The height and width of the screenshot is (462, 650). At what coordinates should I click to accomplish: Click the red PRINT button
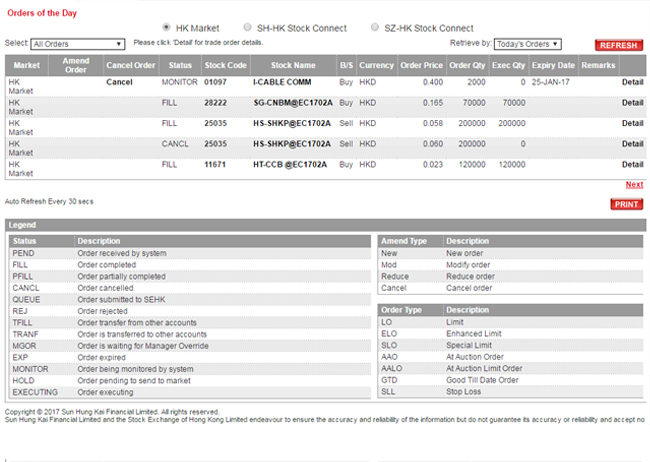[626, 204]
